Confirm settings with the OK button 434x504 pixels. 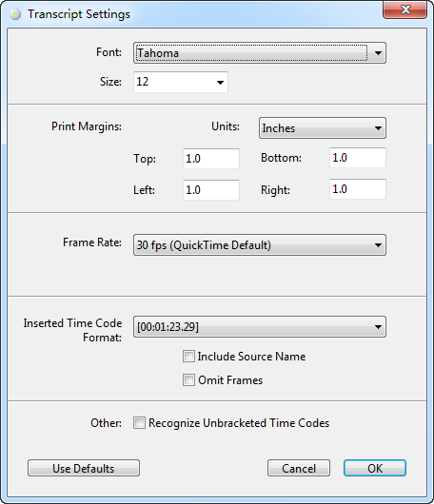point(375,468)
